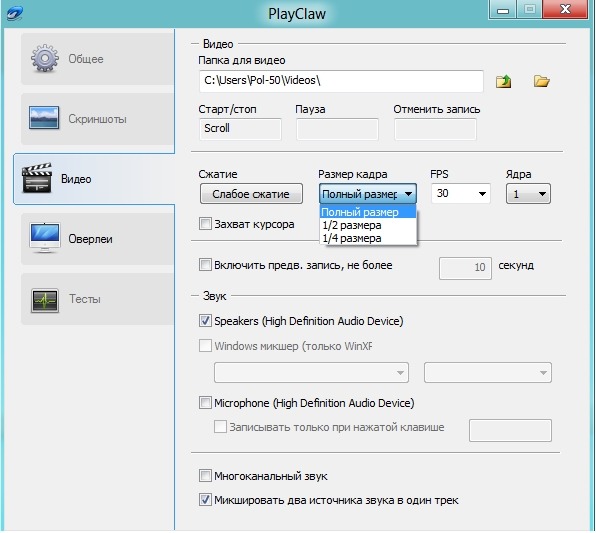Open the Тесты tab
The height and width of the screenshot is (533, 596).
tap(98, 299)
